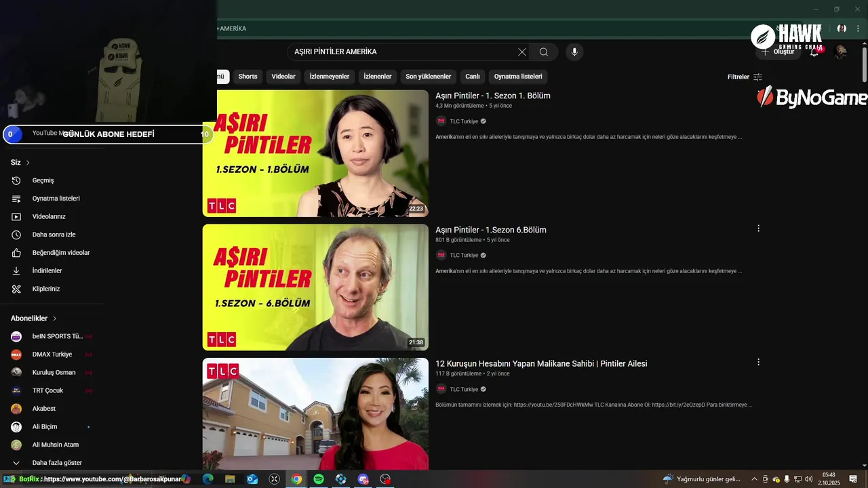Image resolution: width=868 pixels, height=488 pixels.
Task: Open Kuruluş Osman channel avatar
Action: point(16,372)
